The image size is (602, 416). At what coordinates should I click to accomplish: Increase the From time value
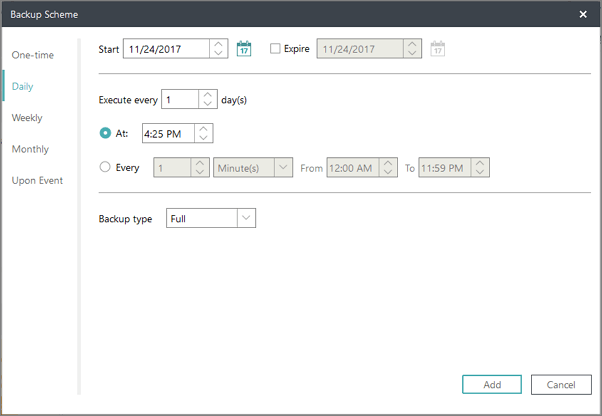(x=388, y=163)
